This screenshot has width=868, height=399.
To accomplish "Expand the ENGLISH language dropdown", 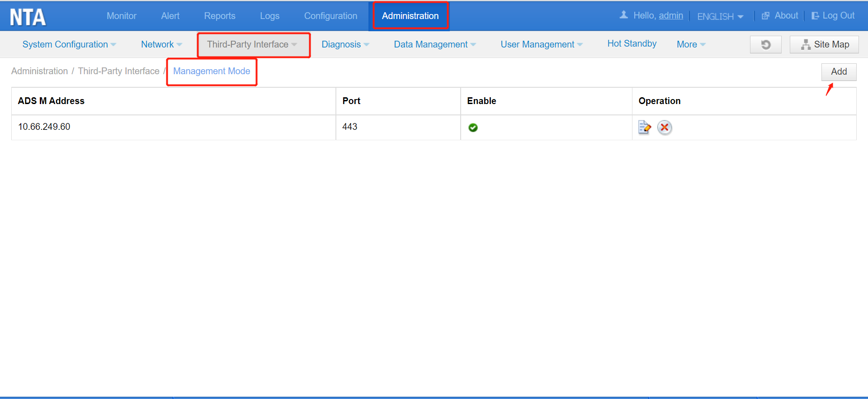I will pos(720,16).
